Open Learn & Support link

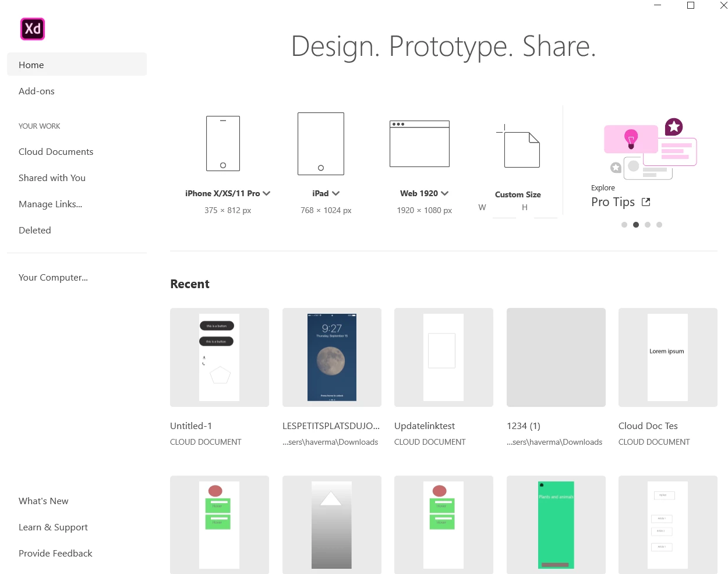click(x=53, y=527)
